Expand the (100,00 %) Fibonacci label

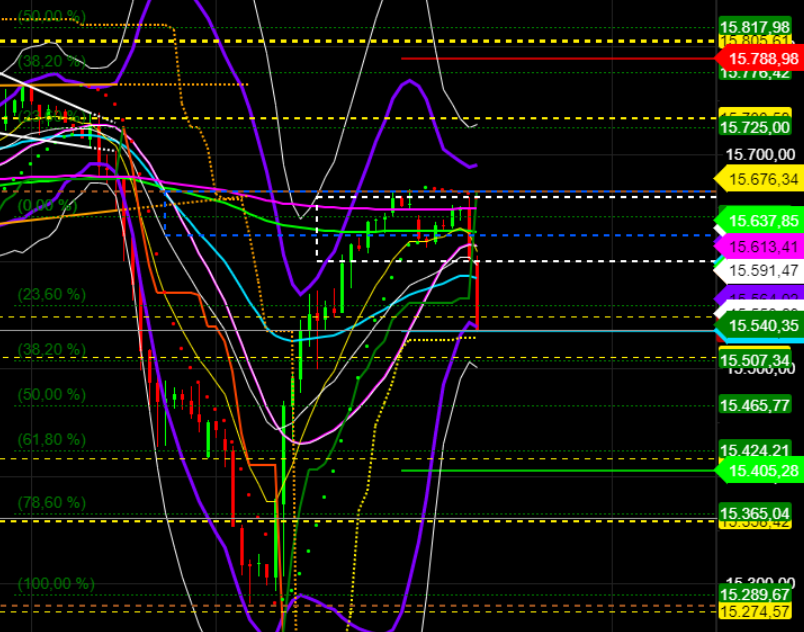pos(55,583)
